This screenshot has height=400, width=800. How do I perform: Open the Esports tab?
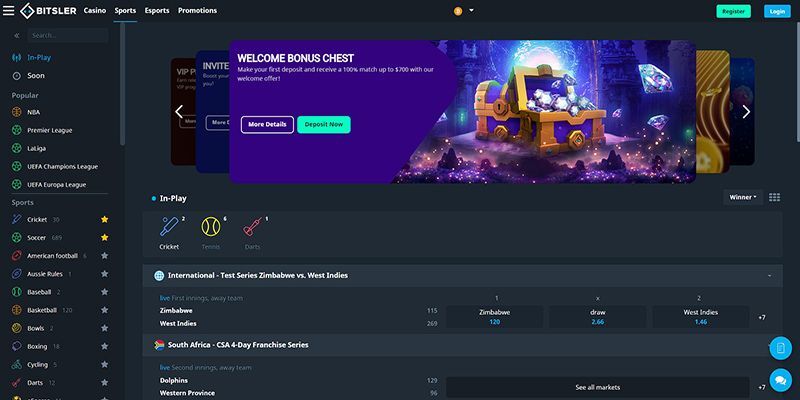(x=157, y=11)
